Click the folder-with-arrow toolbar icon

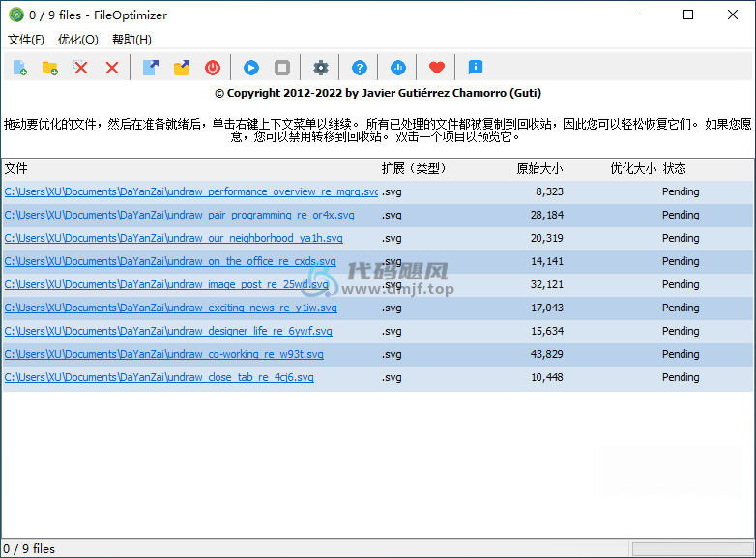pyautogui.click(x=182, y=68)
